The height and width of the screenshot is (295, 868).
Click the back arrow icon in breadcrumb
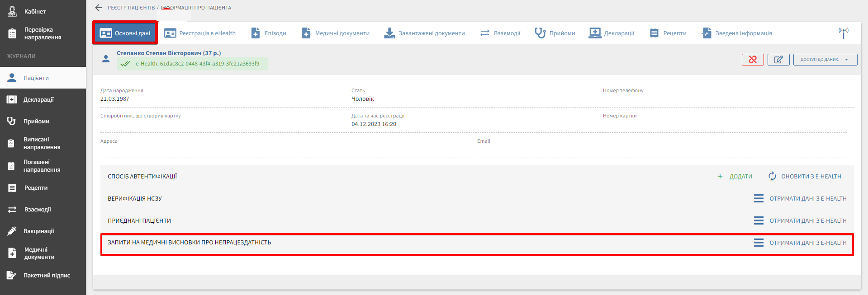pyautogui.click(x=99, y=8)
